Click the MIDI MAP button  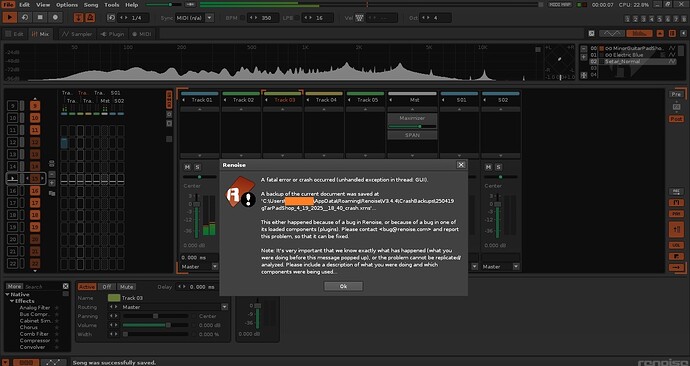click(560, 4)
